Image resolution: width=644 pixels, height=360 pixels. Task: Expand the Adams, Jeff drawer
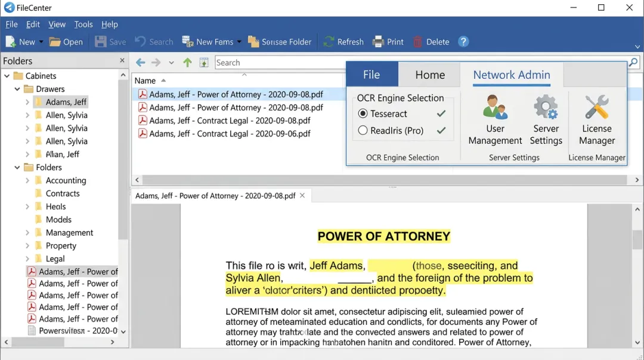click(x=27, y=101)
